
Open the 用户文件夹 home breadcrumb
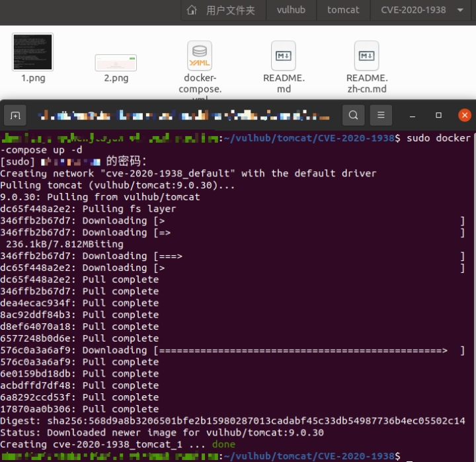223,11
